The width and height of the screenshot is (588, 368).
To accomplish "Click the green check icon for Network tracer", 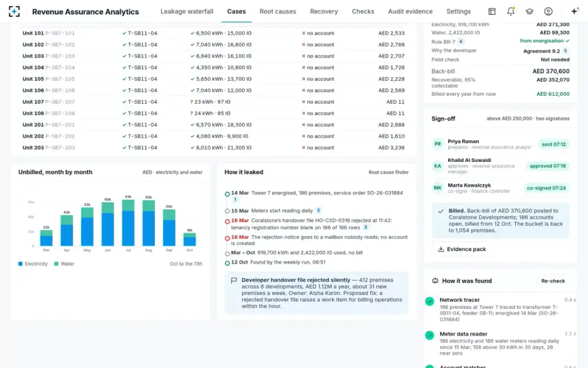I will point(430,302).
